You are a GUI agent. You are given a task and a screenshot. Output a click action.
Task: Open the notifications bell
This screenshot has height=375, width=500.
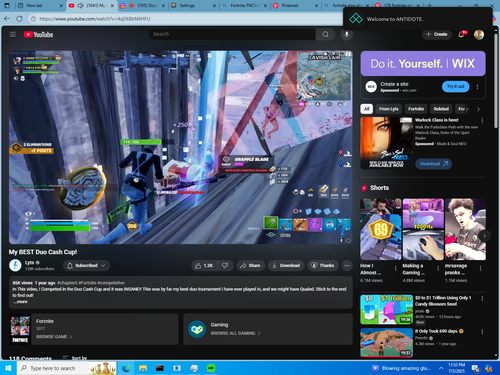pyautogui.click(x=461, y=34)
